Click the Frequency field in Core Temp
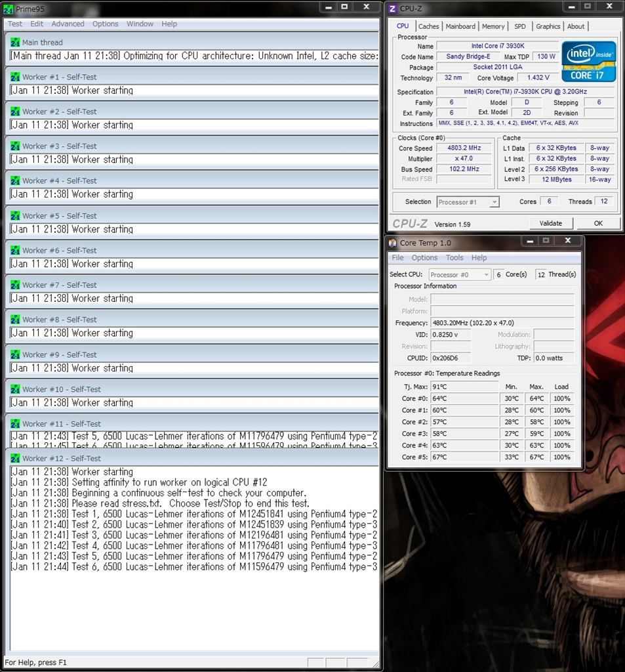This screenshot has height=672, width=625. point(502,323)
